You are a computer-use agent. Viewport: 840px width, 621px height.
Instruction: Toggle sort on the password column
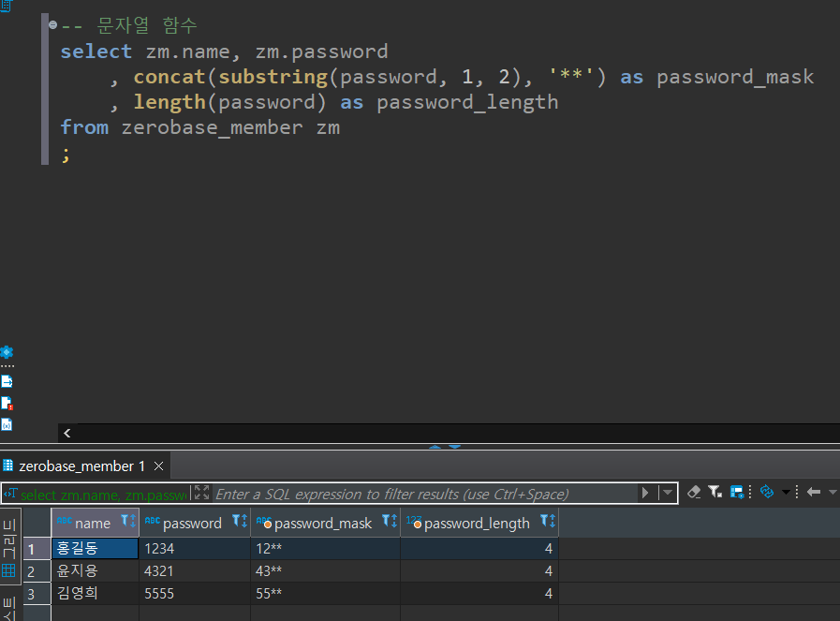[x=240, y=523]
